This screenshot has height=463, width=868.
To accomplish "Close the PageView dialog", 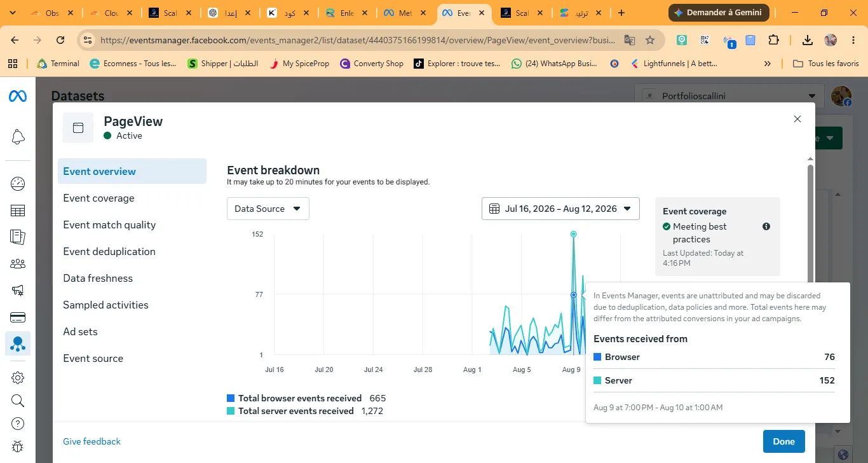I will click(x=797, y=119).
